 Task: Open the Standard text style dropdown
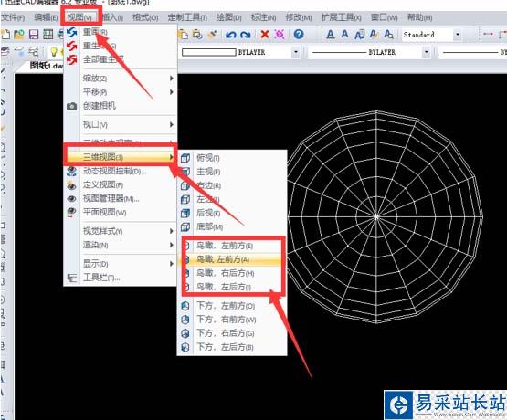(x=457, y=35)
